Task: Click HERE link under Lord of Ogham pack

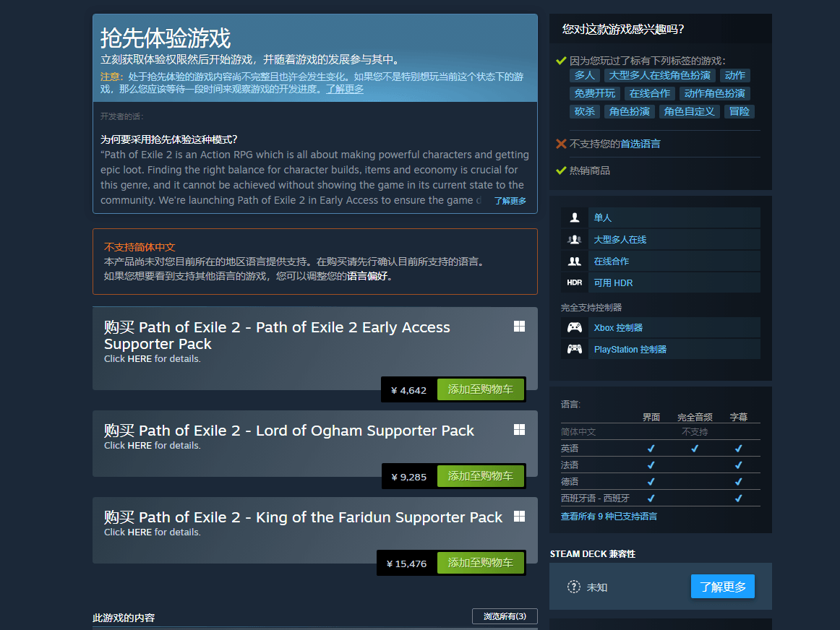Action: point(140,445)
